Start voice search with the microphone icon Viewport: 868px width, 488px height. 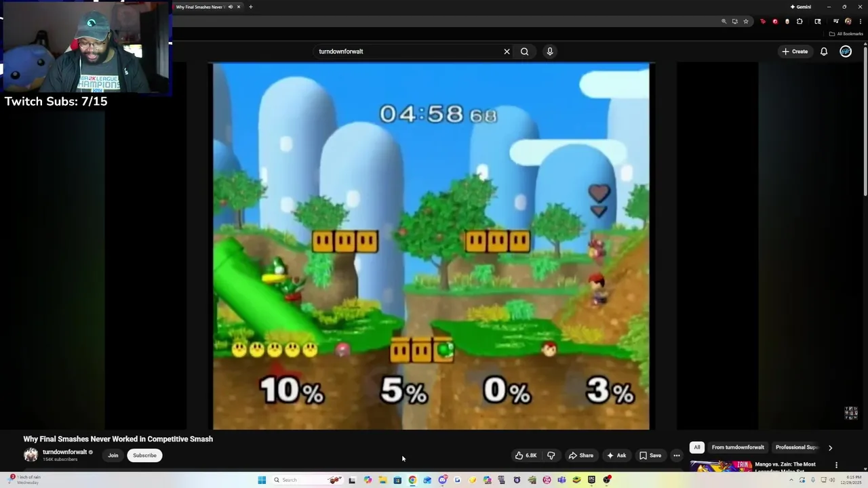550,52
